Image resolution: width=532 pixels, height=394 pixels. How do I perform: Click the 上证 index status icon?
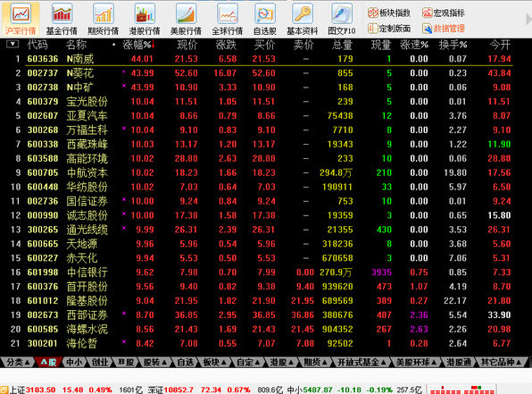coord(4,390)
